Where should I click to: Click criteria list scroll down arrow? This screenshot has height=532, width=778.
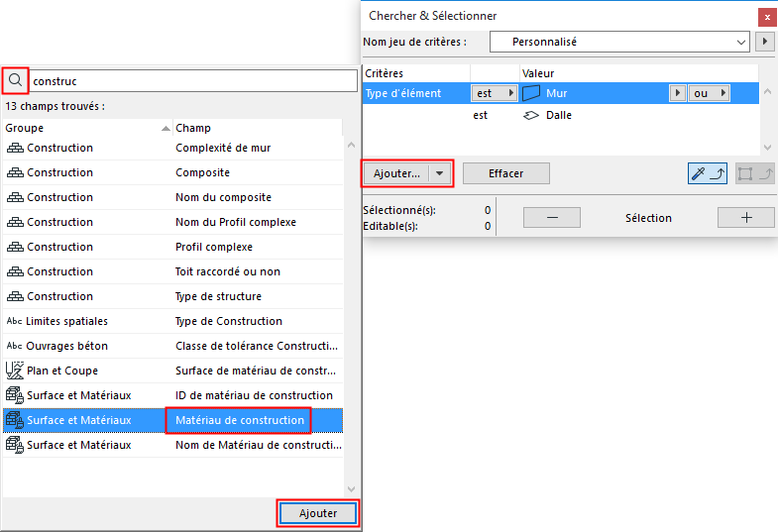[767, 148]
